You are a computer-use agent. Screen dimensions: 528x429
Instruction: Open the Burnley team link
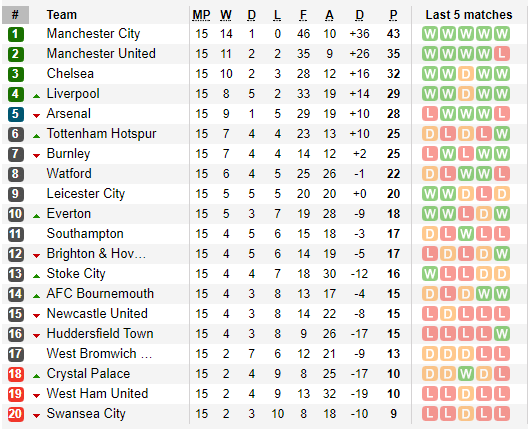pos(68,154)
